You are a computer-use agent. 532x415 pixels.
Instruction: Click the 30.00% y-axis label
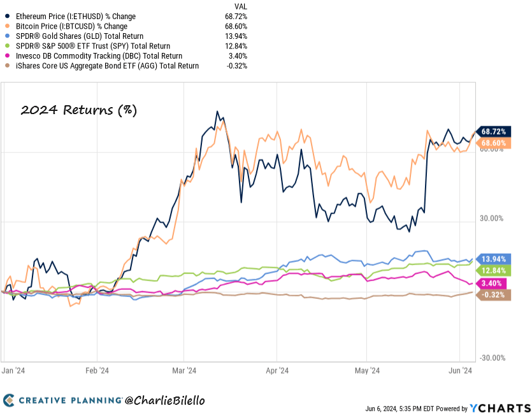[491, 218]
